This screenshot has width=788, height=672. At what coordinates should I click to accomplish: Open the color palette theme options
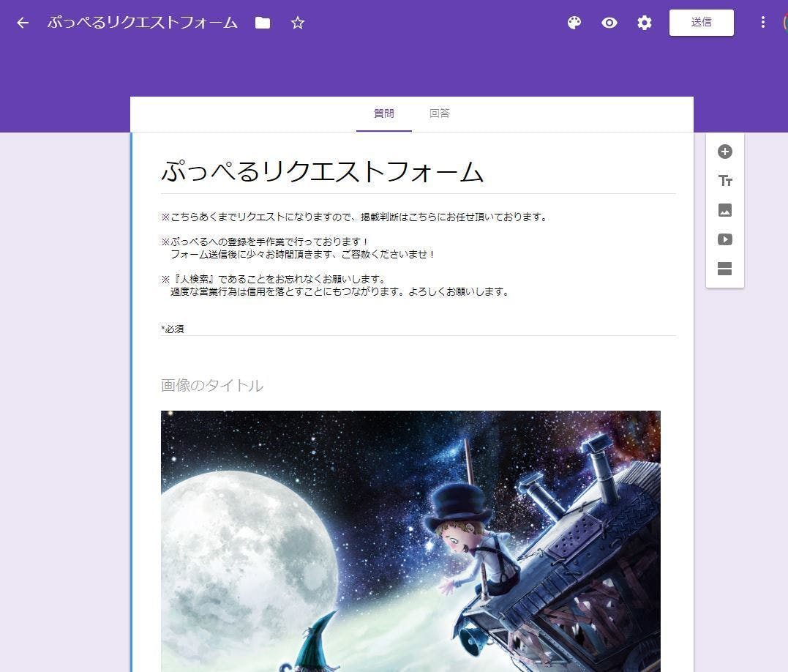574,23
